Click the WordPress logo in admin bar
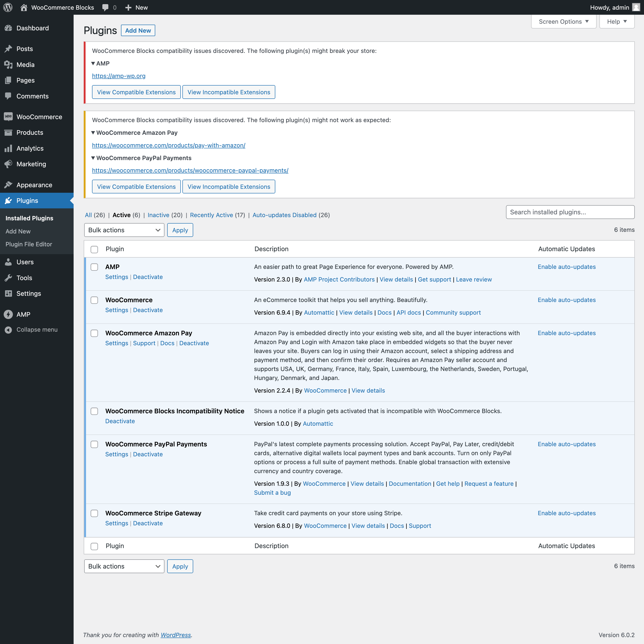The height and width of the screenshot is (644, 644). pos(7,7)
